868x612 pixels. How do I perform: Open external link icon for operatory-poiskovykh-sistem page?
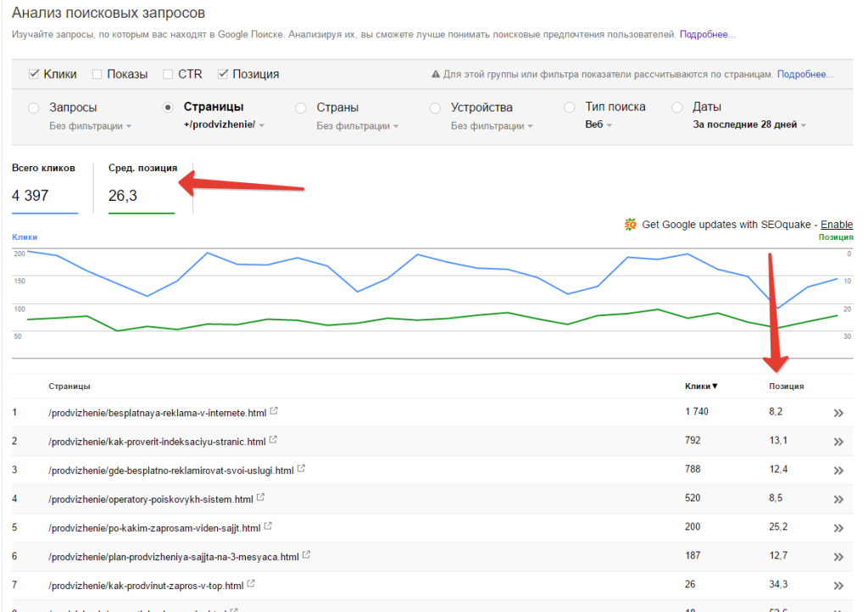tap(260, 498)
